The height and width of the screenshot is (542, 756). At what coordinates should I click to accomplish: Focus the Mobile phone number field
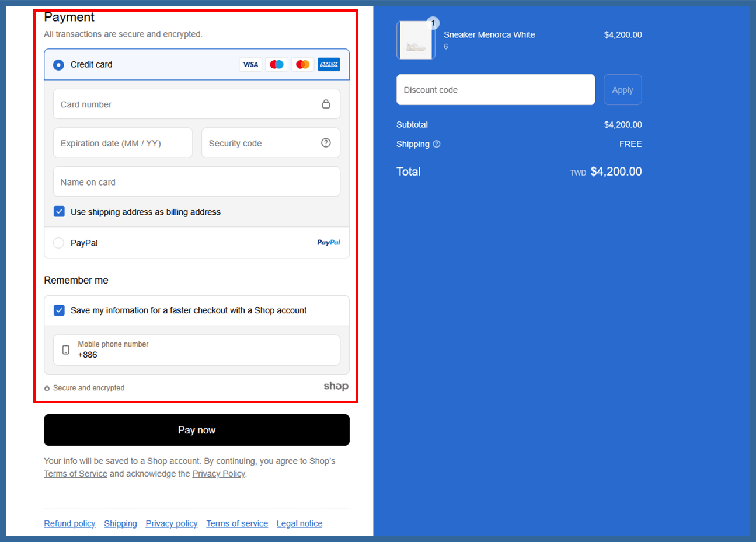(x=204, y=350)
